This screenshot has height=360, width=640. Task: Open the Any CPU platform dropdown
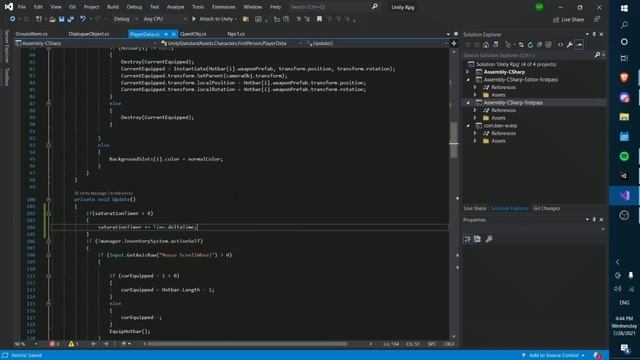164,19
